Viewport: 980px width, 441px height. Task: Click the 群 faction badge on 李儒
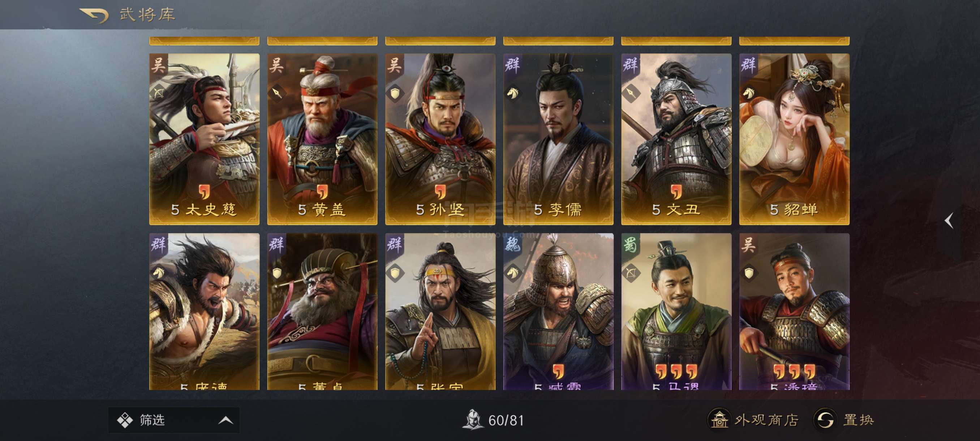point(512,65)
